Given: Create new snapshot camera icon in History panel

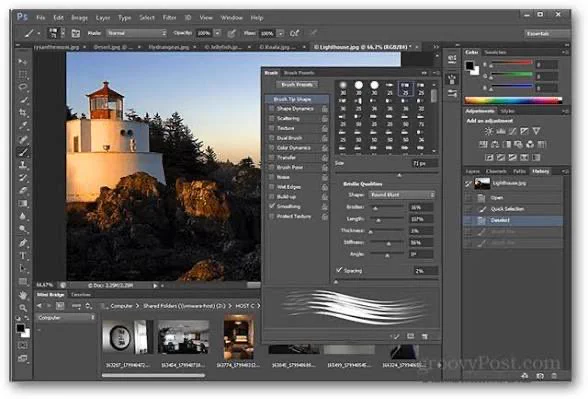Looking at the screenshot, I should [x=540, y=376].
